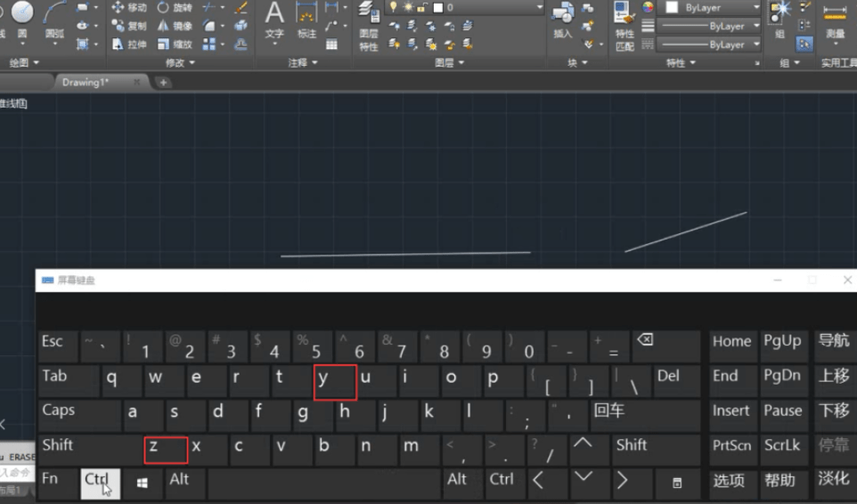Expand the layer selection dropdown
857x504 pixels.
[x=539, y=7]
